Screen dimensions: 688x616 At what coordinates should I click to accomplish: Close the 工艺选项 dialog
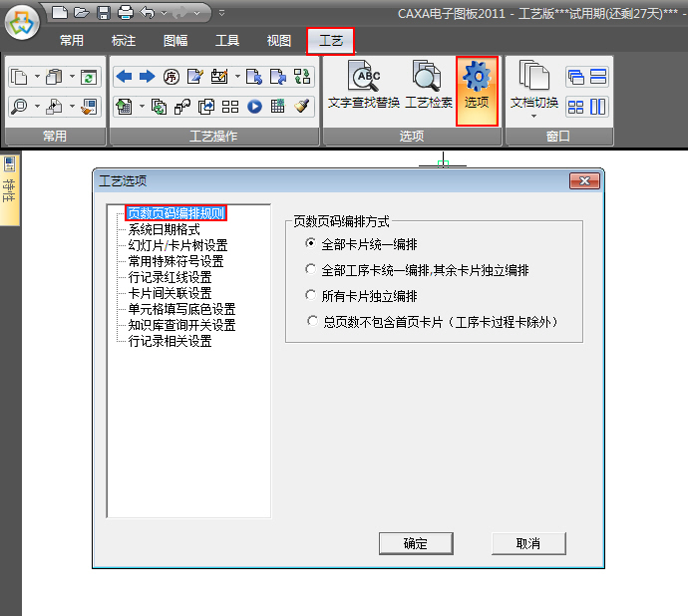584,180
